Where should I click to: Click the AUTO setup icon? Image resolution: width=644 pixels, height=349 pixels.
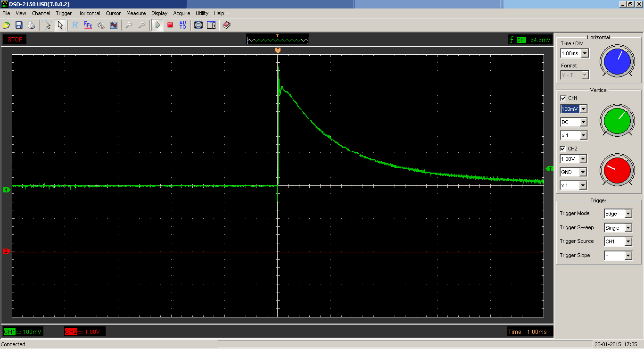coord(183,25)
